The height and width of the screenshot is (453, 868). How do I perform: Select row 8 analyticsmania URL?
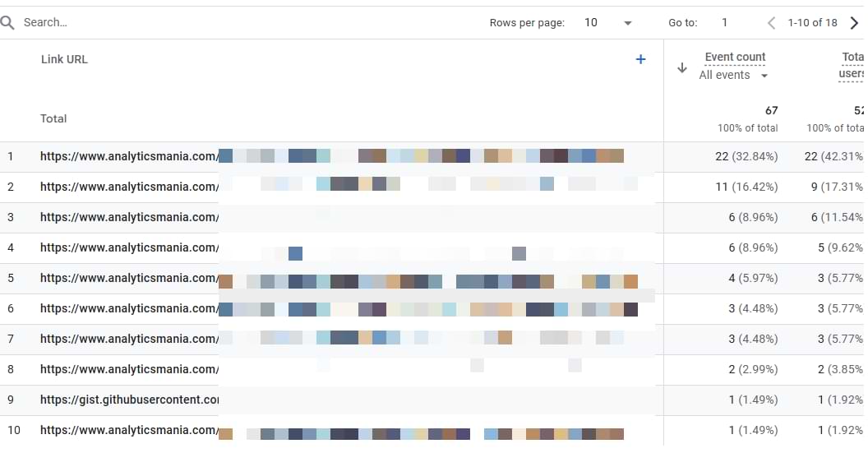point(129,369)
